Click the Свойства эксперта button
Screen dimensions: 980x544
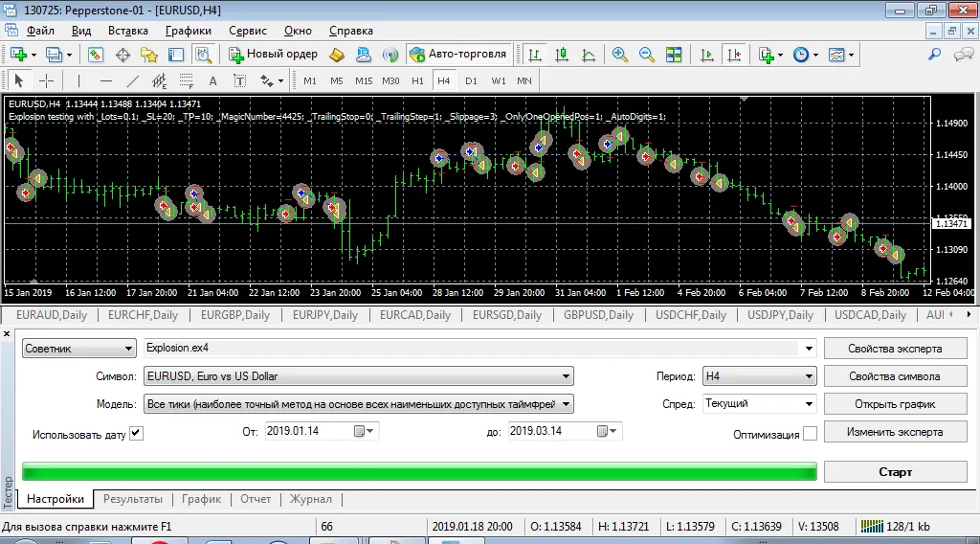[895, 349]
